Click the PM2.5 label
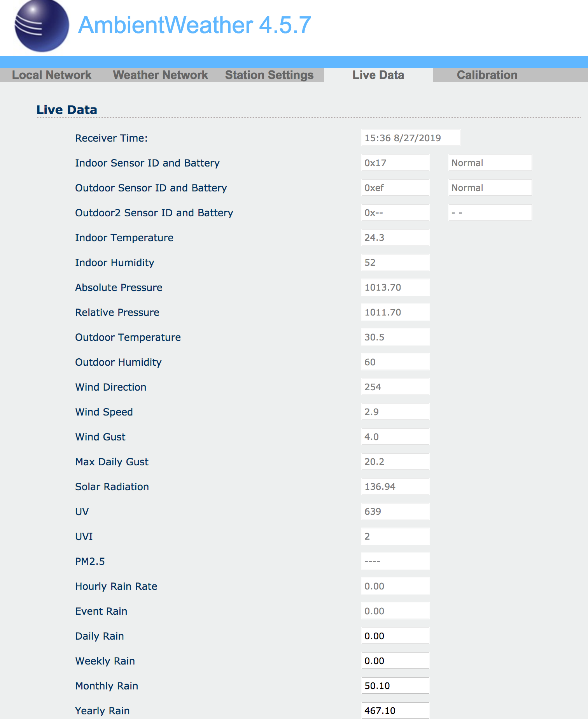Viewport: 588px width, 719px height. 90,561
